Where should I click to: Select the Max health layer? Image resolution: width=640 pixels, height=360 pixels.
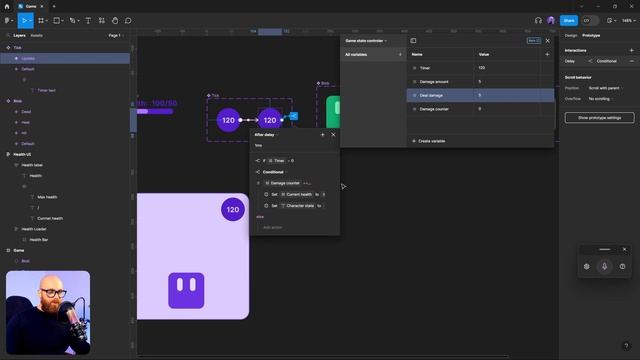coord(47,197)
